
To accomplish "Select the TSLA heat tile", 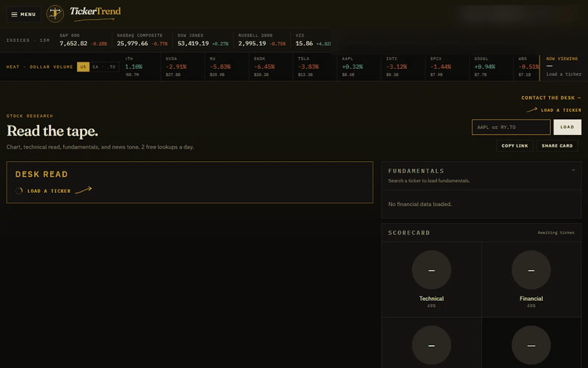I will pos(315,67).
